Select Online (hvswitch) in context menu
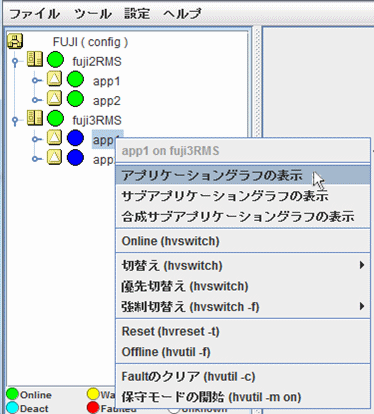Viewport: 374px width, 414px height. tap(243, 241)
